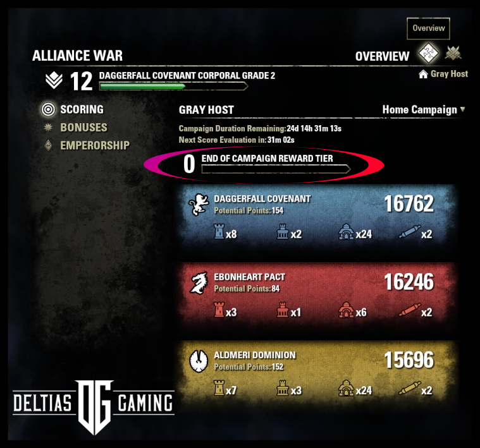Click the Aldmeri Dominion eagle emblem
Viewport: 480px width, 448px height.
point(199,361)
